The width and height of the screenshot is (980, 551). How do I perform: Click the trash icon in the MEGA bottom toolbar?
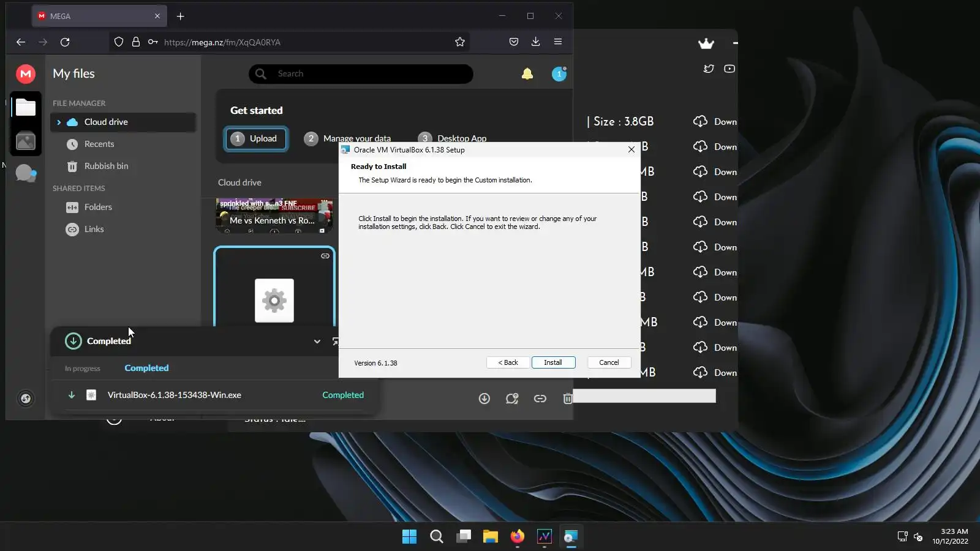click(x=568, y=399)
